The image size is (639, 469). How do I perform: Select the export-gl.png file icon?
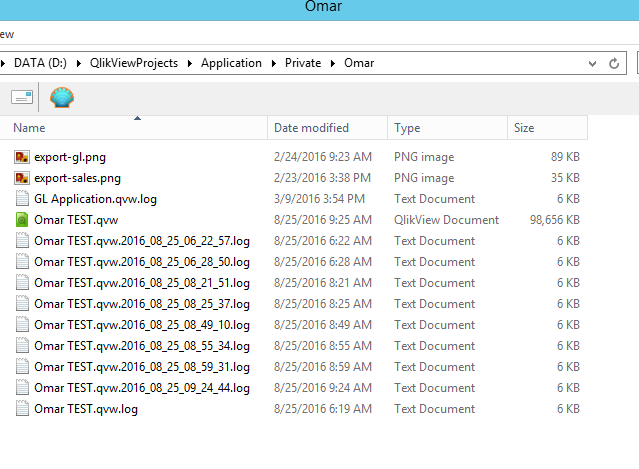point(22,157)
